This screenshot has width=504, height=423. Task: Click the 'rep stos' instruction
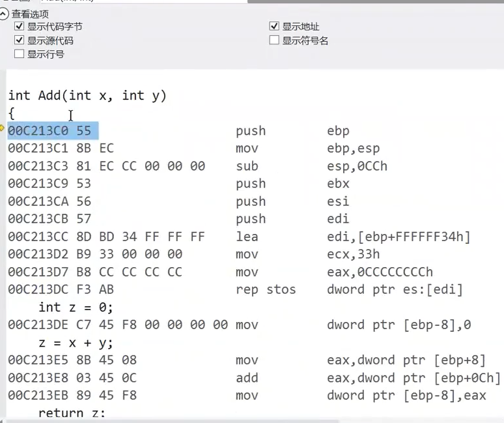click(266, 289)
